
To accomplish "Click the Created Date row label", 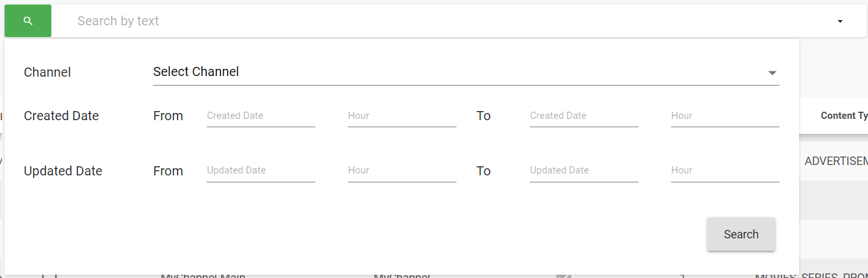I will (x=61, y=116).
